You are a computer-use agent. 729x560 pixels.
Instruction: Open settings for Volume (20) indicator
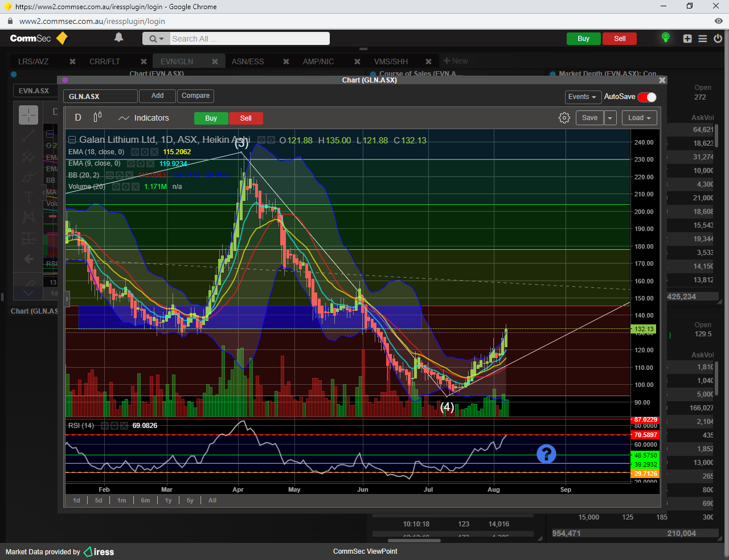point(126,187)
